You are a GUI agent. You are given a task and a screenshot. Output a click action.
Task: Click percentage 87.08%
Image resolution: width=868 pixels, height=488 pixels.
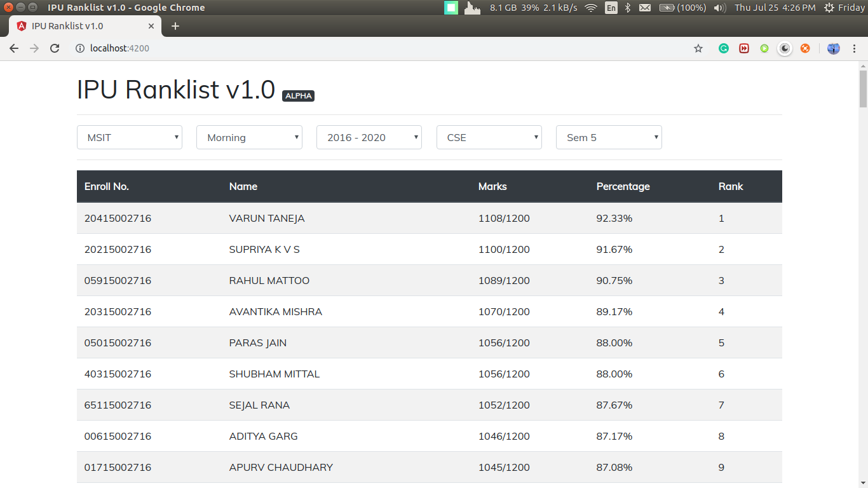614,467
